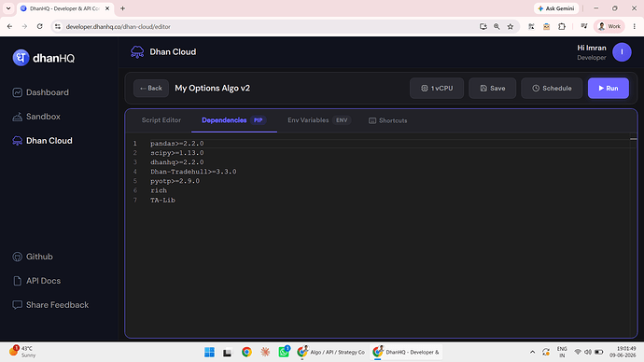Select Dhan Cloud in the sidebar
The width and height of the screenshot is (644, 362).
click(x=42, y=141)
